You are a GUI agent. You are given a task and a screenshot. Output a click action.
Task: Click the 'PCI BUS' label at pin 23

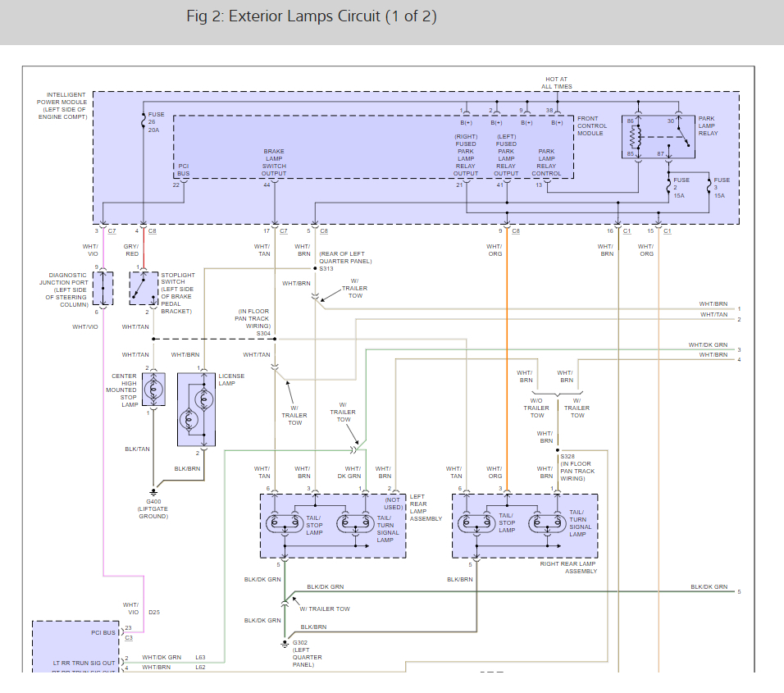click(x=103, y=633)
